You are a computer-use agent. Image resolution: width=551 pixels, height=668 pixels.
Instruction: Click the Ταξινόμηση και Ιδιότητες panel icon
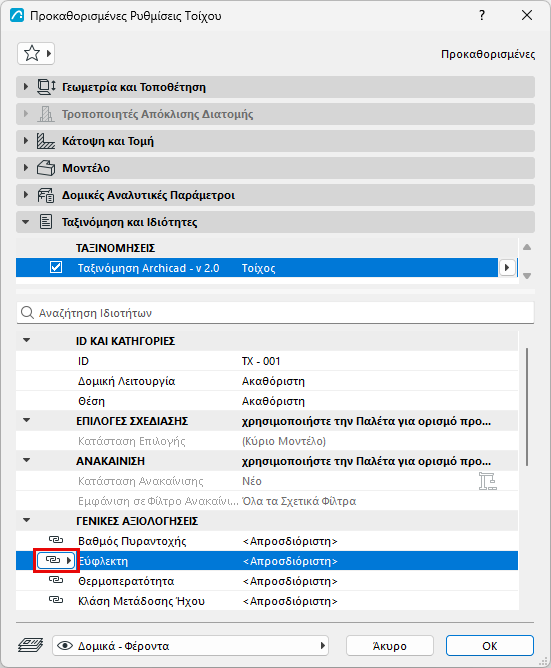pos(46,222)
